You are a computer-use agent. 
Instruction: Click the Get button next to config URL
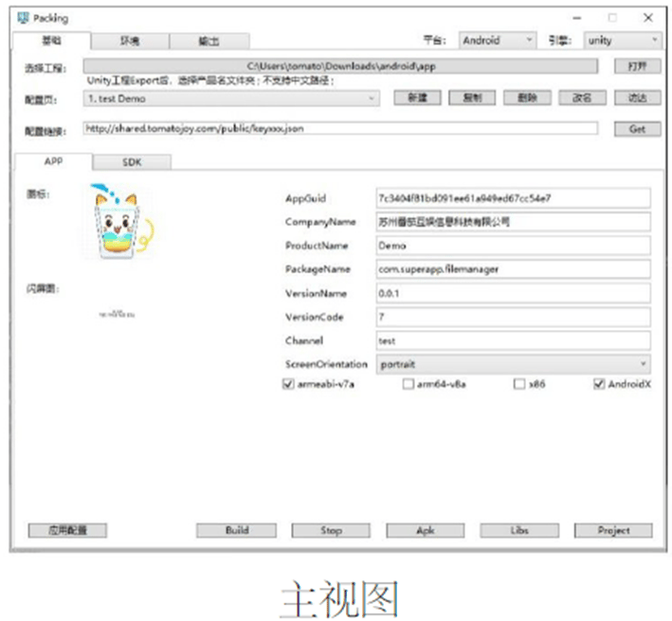click(x=637, y=129)
